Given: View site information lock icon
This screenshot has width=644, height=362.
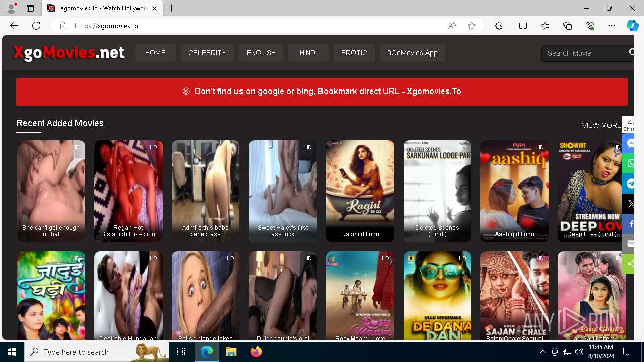Looking at the screenshot, I should (x=63, y=26).
